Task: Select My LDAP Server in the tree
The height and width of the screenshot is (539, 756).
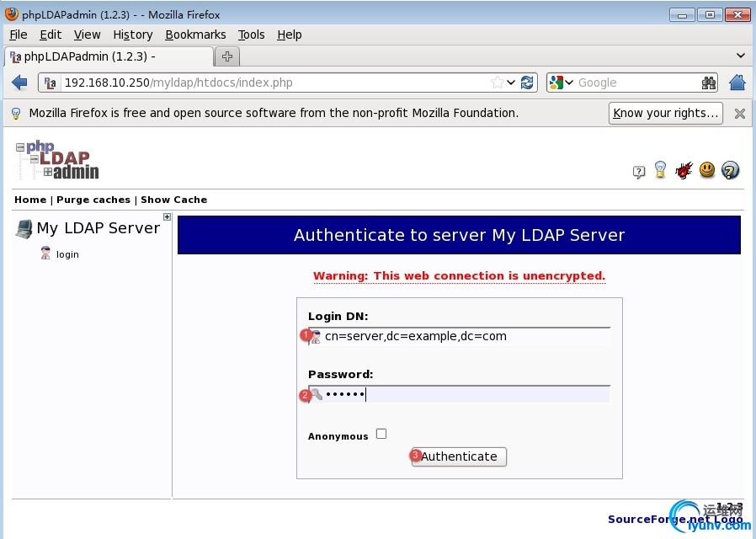Action: [x=98, y=228]
